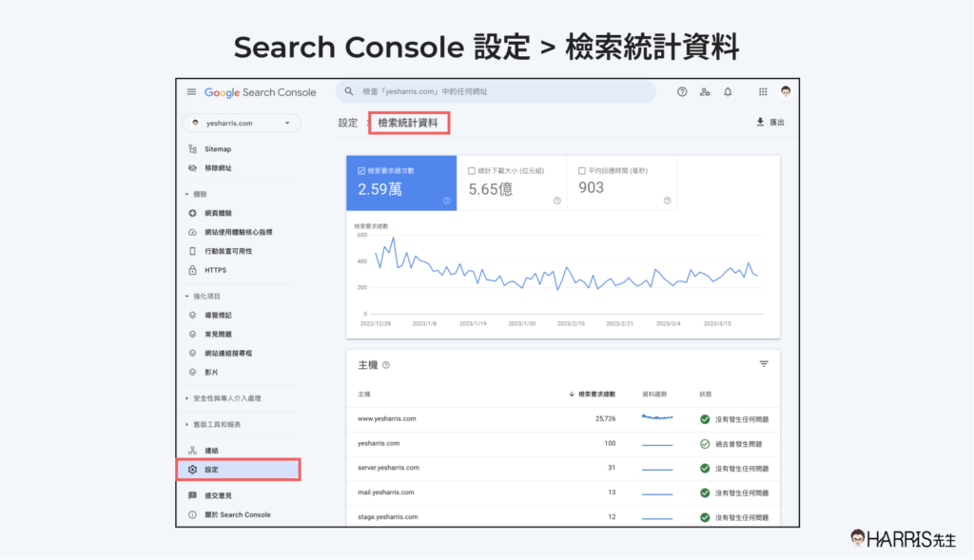974x560 pixels.
Task: Open mail.yesharris.com host row
Action: coord(563,492)
